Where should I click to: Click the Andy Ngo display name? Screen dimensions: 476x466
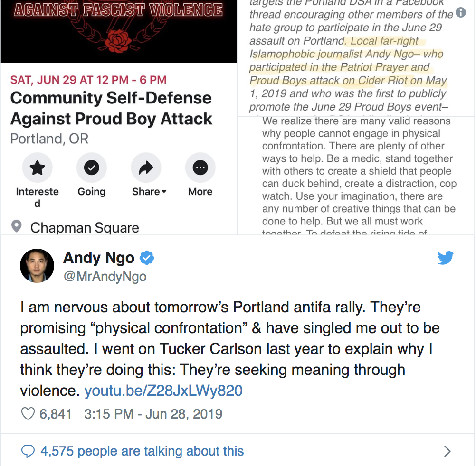99,258
